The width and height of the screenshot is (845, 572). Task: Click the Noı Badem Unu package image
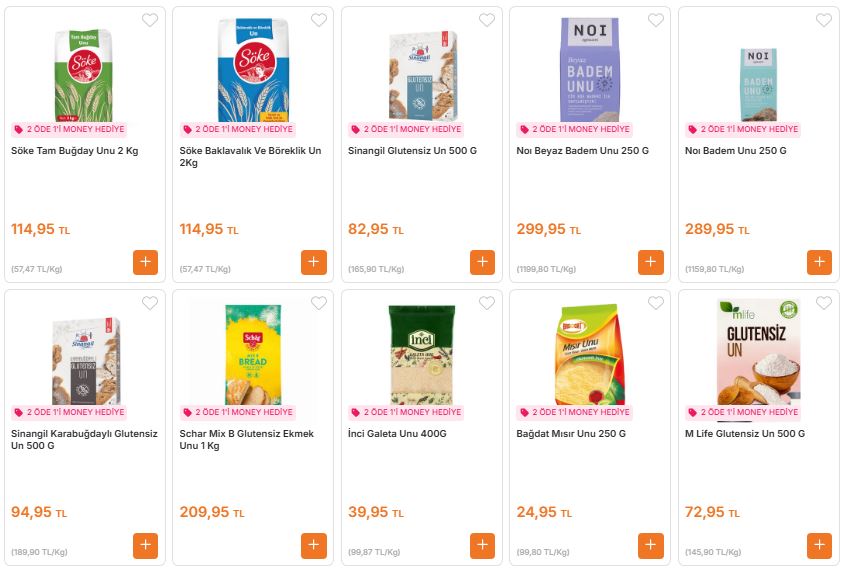758,84
